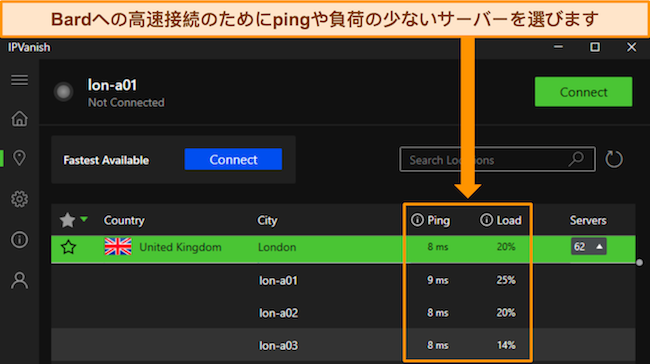
Task: Maximize the IPVanish window
Action: (x=595, y=47)
